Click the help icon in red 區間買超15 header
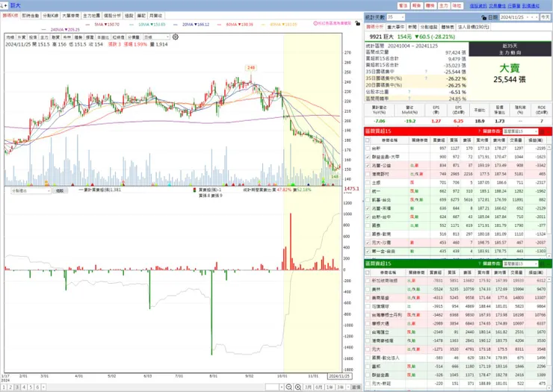 pyautogui.click(x=479, y=131)
